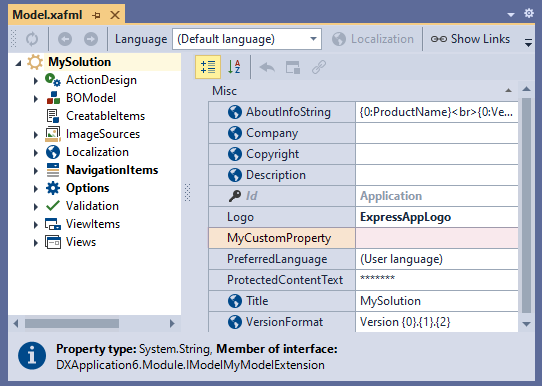
Task: Expand the Validation node
Action: 36,206
